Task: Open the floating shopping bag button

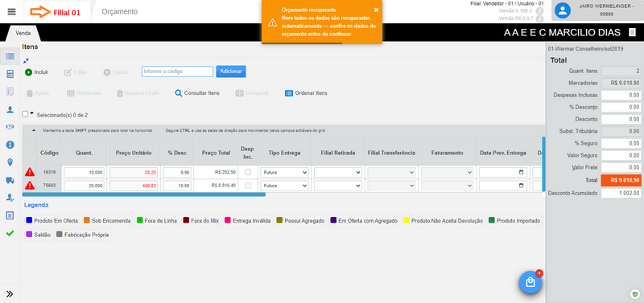Action: 530,282
